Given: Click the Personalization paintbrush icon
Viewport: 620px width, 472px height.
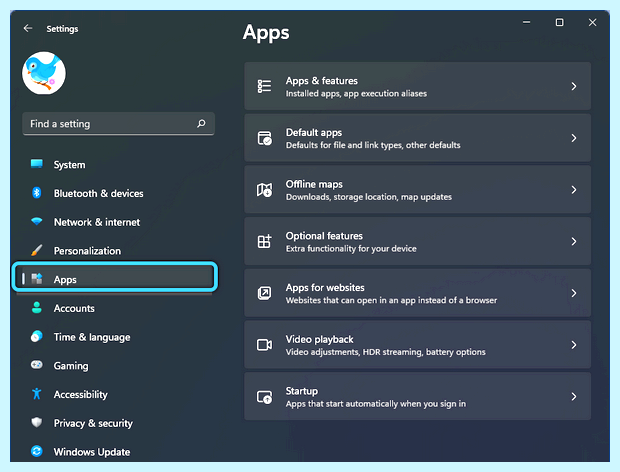Looking at the screenshot, I should [x=37, y=250].
